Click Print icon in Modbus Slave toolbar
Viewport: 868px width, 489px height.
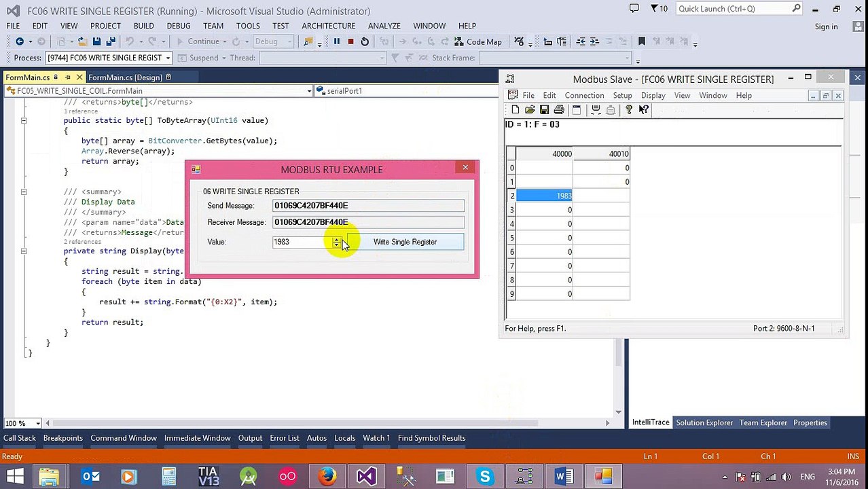point(559,109)
